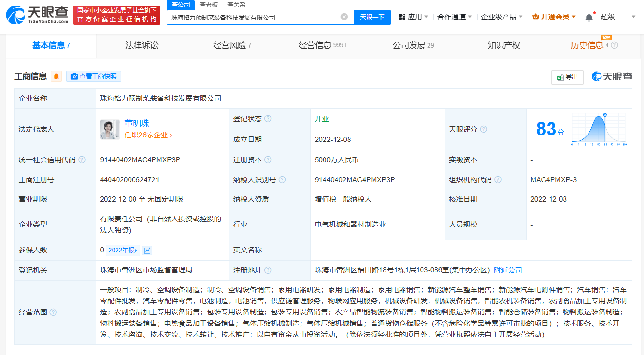Click the crown icon on 开通会员
This screenshot has width=644, height=355.
[x=536, y=16]
